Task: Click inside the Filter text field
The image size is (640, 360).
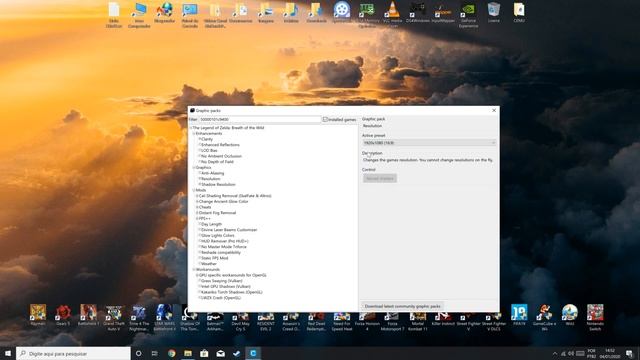Action: pyautogui.click(x=260, y=120)
